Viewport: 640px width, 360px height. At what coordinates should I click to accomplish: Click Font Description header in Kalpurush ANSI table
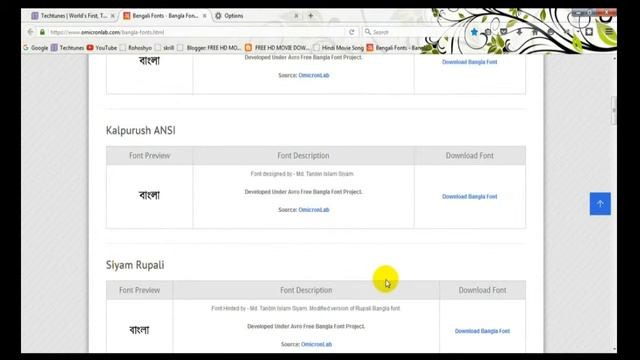[303, 156]
